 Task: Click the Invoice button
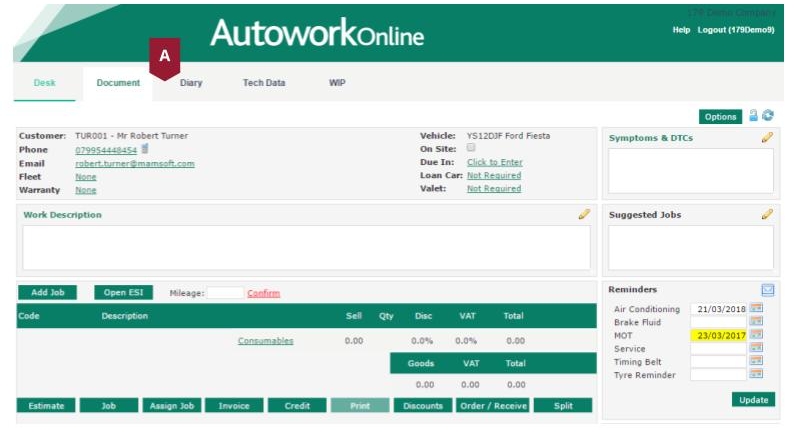(x=234, y=406)
